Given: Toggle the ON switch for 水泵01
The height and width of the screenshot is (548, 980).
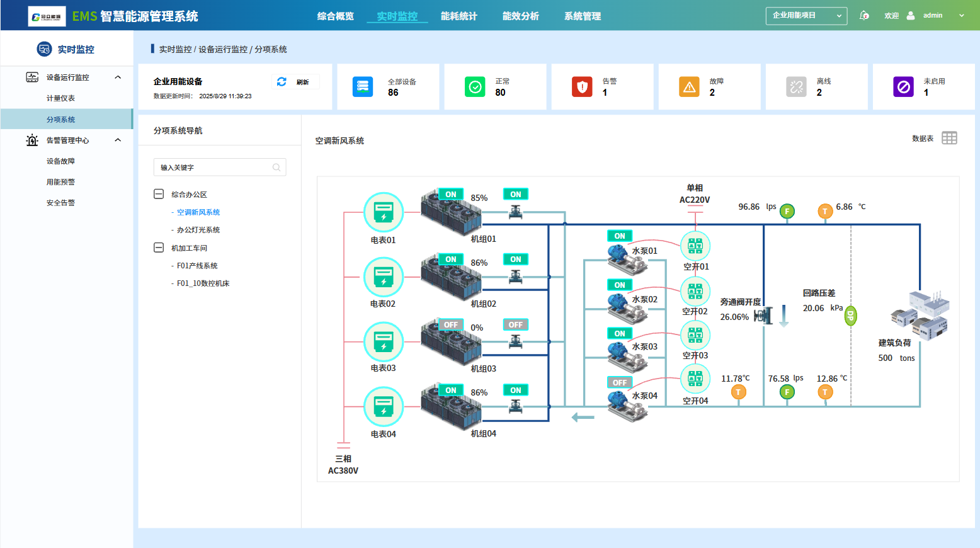Looking at the screenshot, I should [x=620, y=236].
